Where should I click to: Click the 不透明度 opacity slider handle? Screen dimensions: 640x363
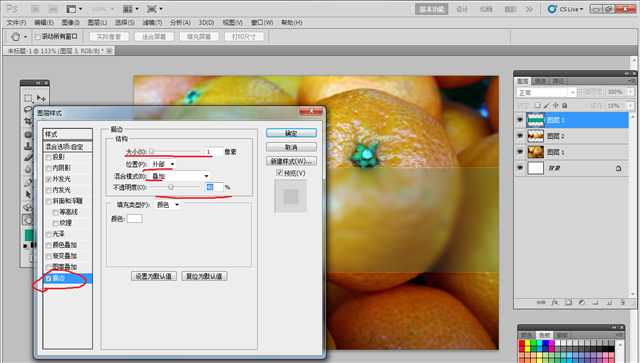click(x=171, y=187)
